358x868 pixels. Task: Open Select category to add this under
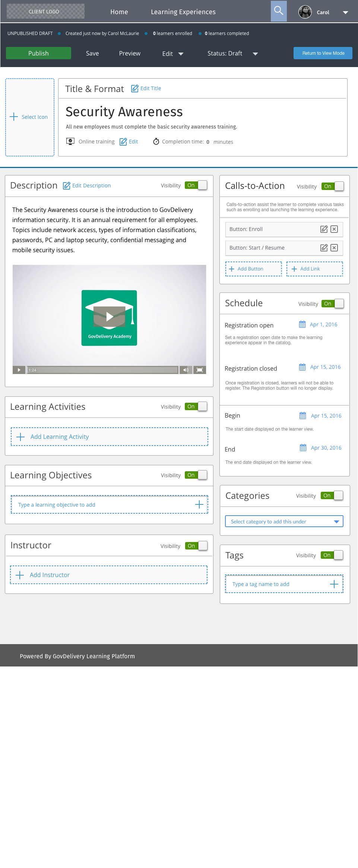(x=284, y=522)
